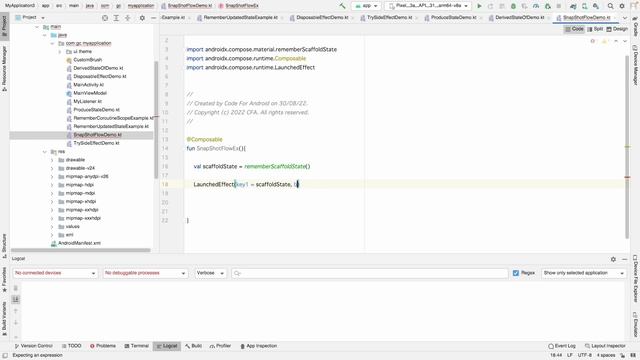Click the Search Everywhere magnifier icon
The height and width of the screenshot is (360, 640).
tap(610, 6)
